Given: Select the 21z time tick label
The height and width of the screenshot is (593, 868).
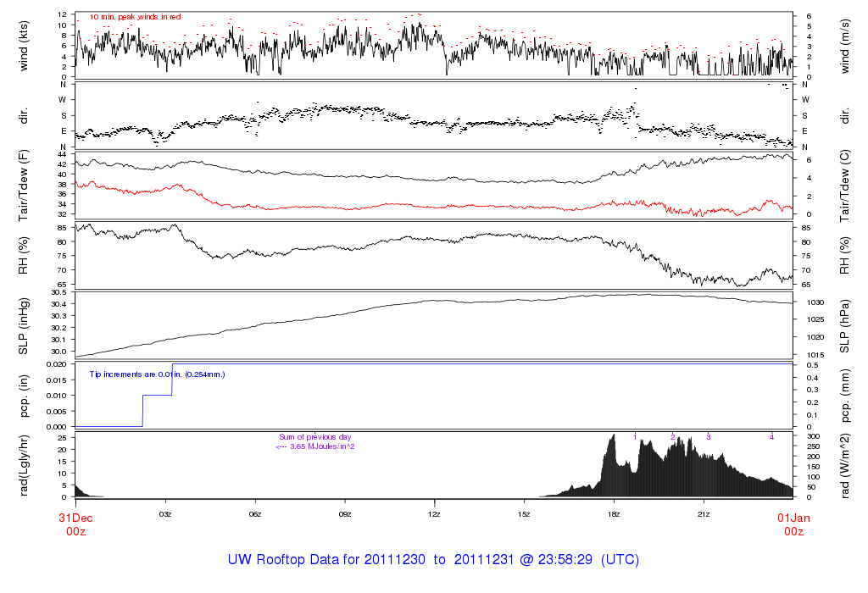Looking at the screenshot, I should point(703,514).
